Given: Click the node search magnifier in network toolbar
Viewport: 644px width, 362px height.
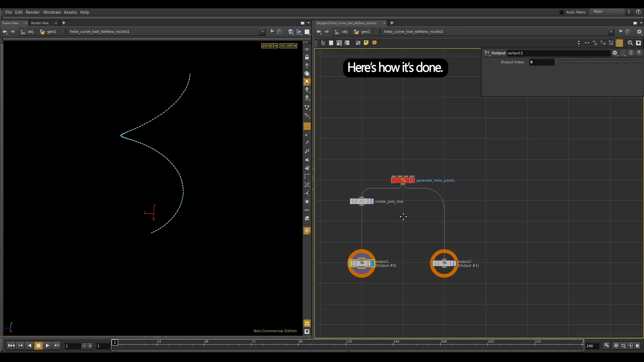Looking at the screenshot, I should pyautogui.click(x=630, y=43).
